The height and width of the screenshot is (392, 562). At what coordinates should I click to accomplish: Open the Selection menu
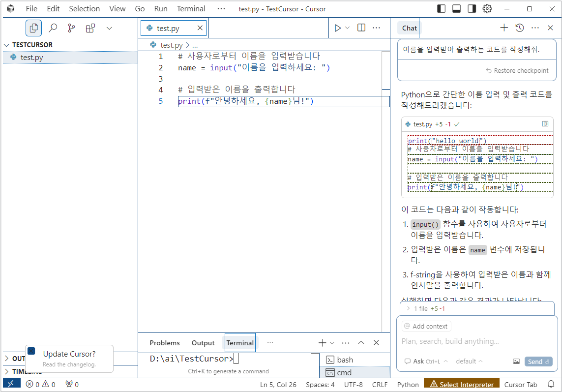click(84, 9)
